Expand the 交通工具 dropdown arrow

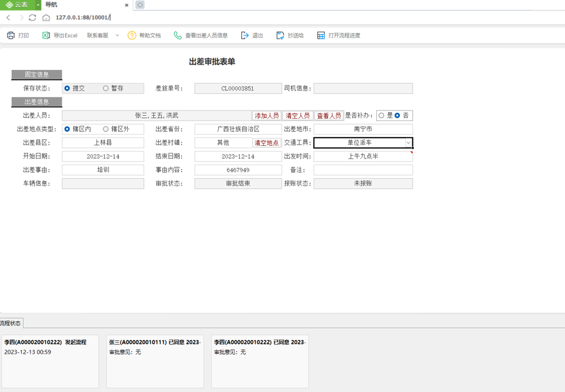408,143
